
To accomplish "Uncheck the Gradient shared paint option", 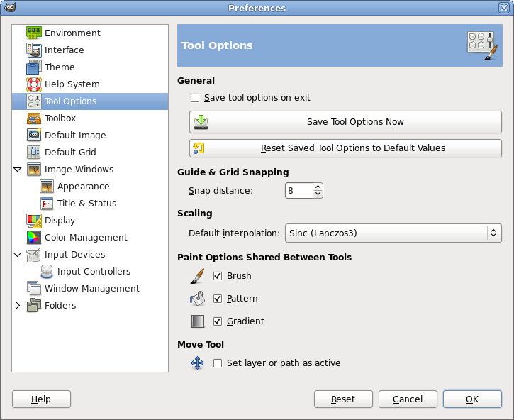I will [218, 321].
